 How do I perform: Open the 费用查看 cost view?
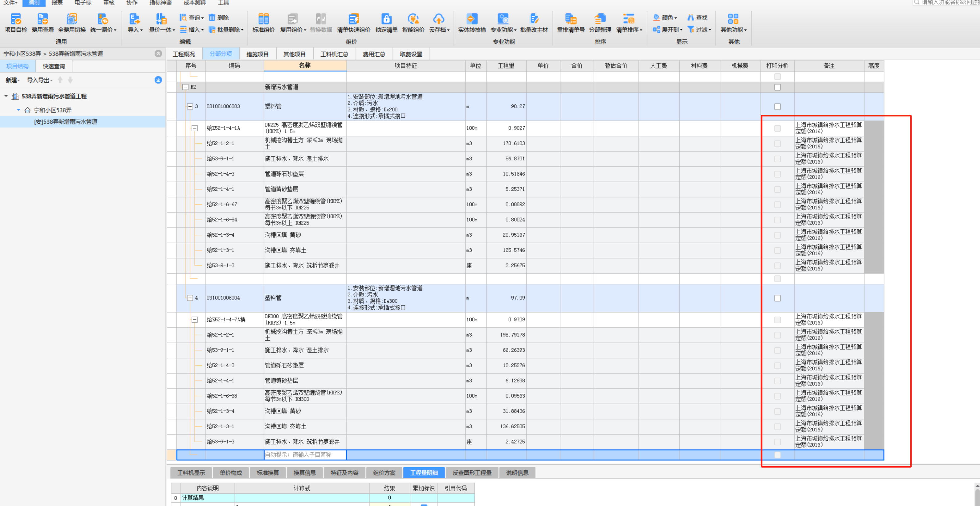(x=43, y=23)
